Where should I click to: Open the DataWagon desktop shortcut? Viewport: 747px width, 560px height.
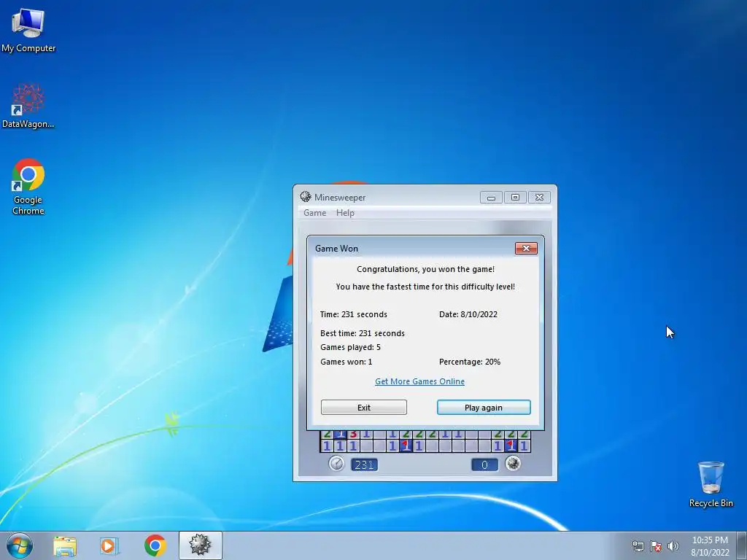pyautogui.click(x=28, y=106)
